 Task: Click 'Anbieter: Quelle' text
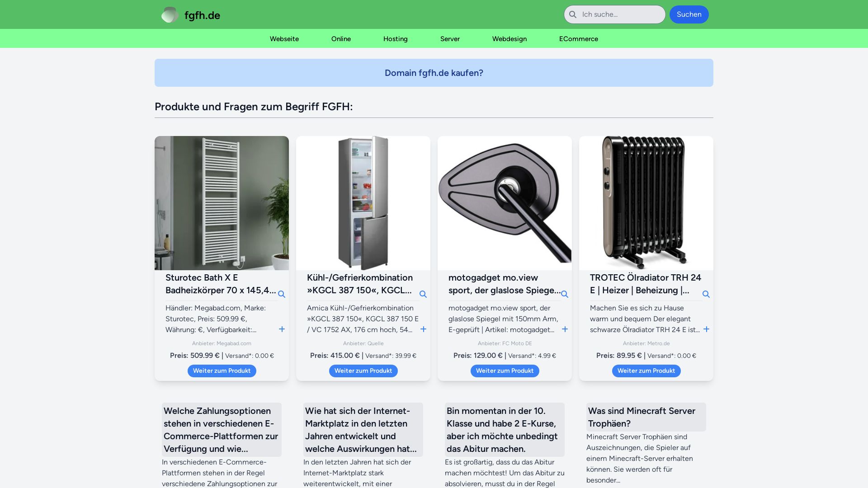(363, 343)
